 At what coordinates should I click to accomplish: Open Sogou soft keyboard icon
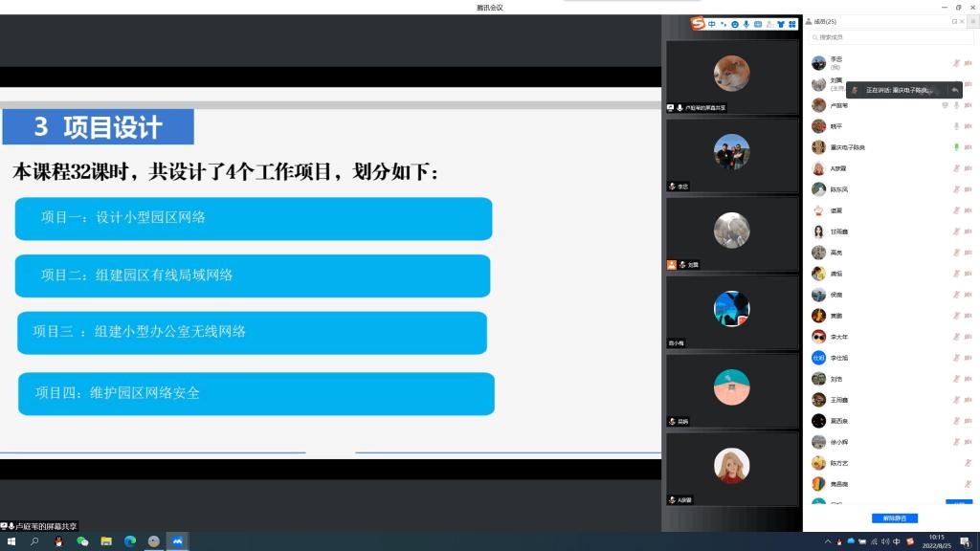point(758,24)
